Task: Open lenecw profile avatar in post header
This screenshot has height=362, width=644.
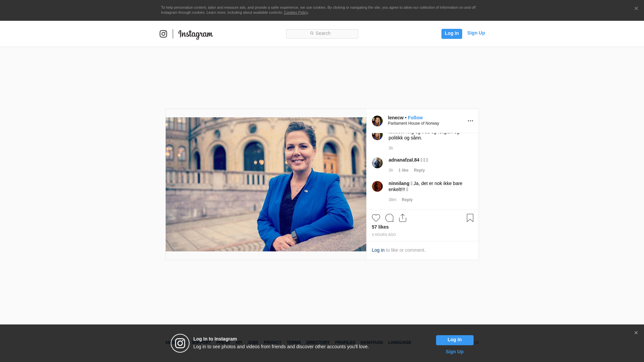Action: (377, 121)
